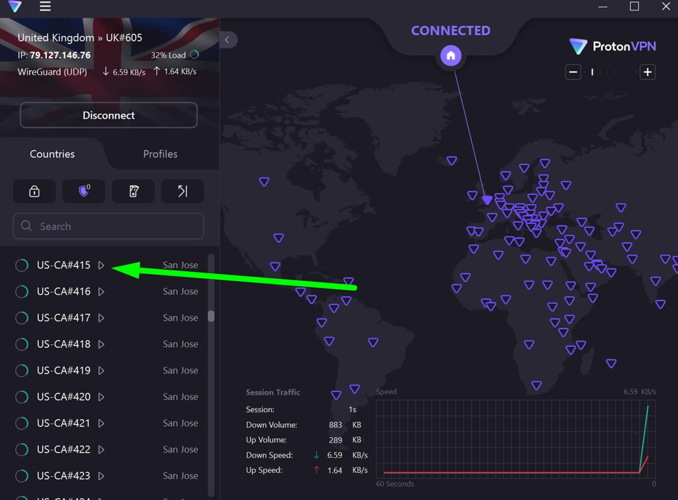The image size is (678, 500).
Task: Collapse the sidebar with left chevron
Action: [227, 40]
